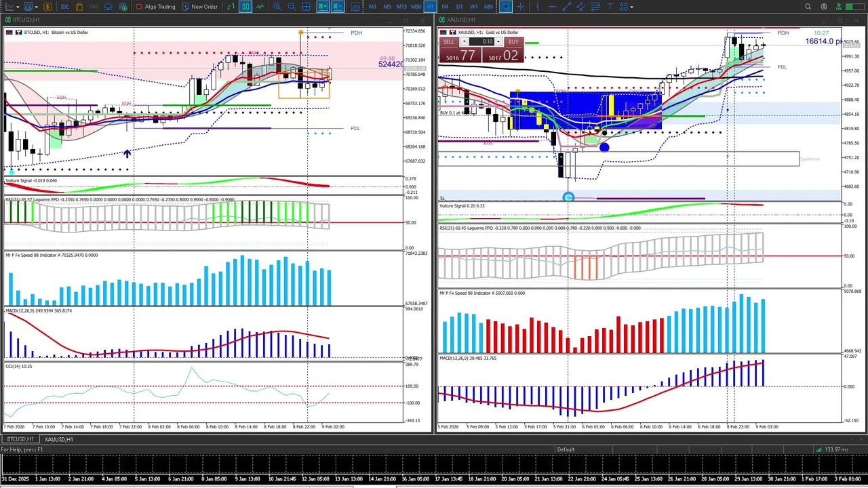The image size is (868, 488).
Task: Click the 5016 77 sell price
Action: click(x=460, y=55)
